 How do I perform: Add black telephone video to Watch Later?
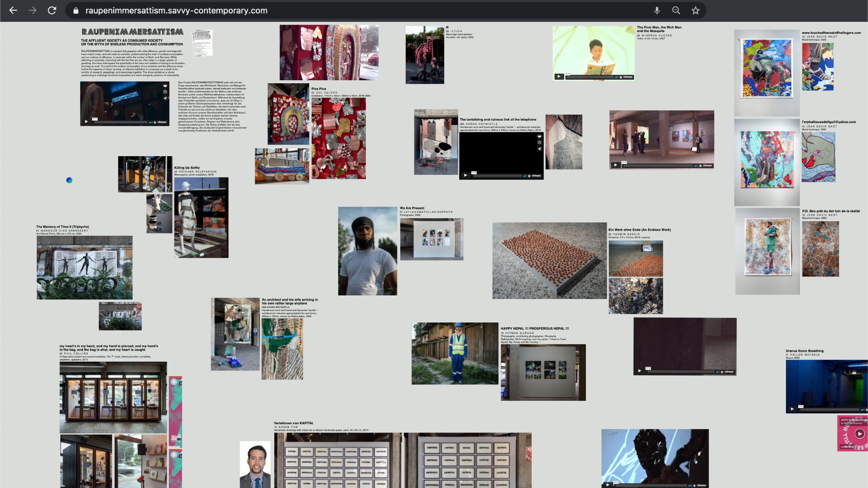click(539, 143)
